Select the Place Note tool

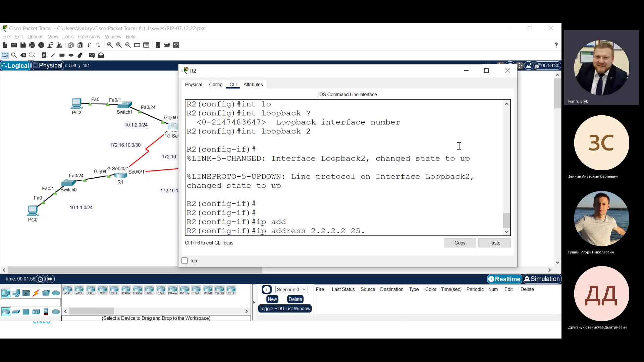(x=44, y=55)
